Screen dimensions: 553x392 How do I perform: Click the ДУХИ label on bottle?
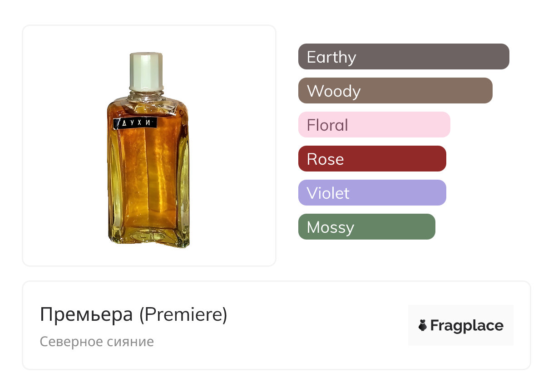(135, 123)
